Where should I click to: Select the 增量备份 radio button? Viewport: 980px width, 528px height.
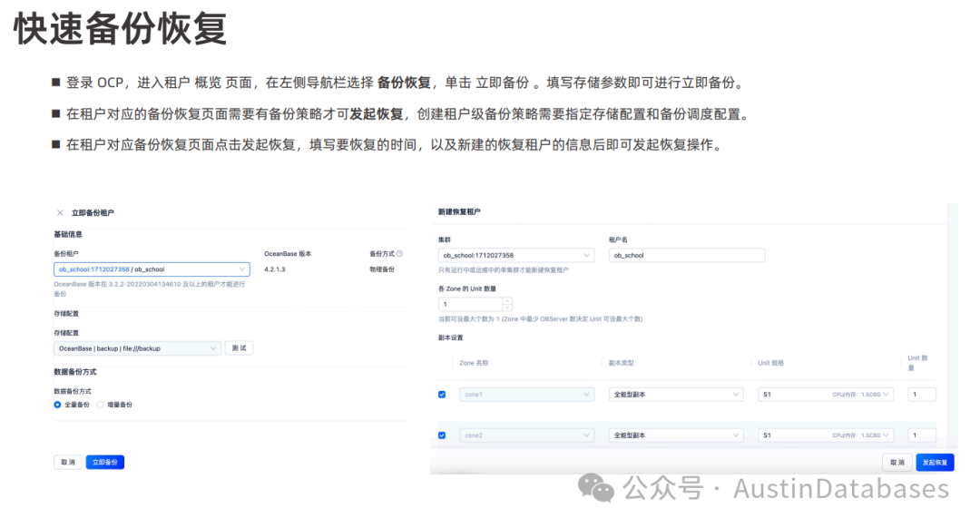pos(100,405)
